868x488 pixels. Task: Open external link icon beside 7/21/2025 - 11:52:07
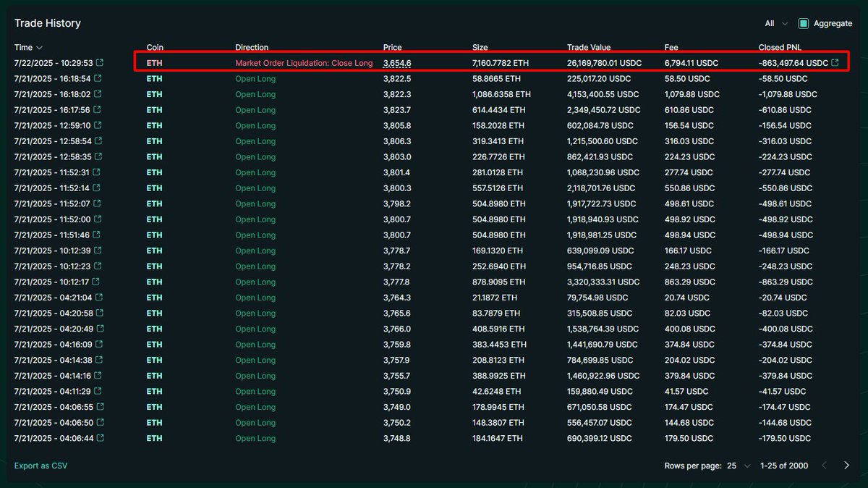point(97,203)
